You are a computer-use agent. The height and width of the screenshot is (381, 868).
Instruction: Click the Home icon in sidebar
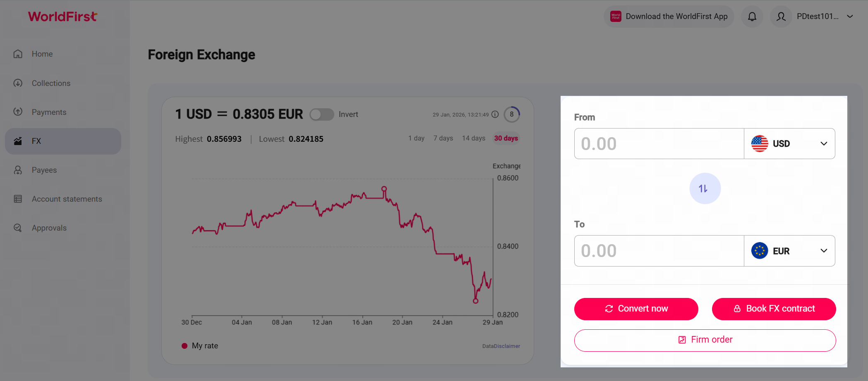(18, 54)
